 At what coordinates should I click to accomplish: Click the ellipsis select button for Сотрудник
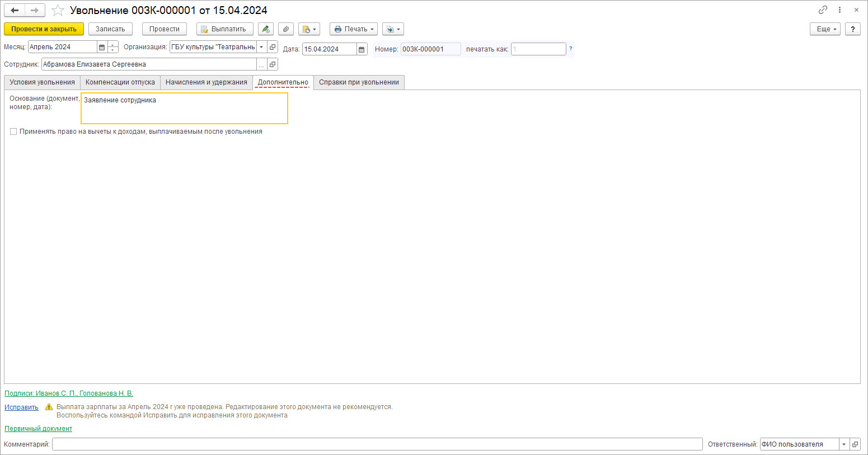coord(261,64)
